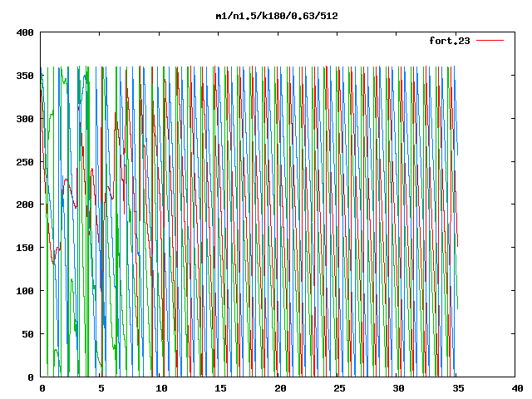The image size is (532, 399).
Task: Click x-axis label 25
Action: [x=339, y=388]
